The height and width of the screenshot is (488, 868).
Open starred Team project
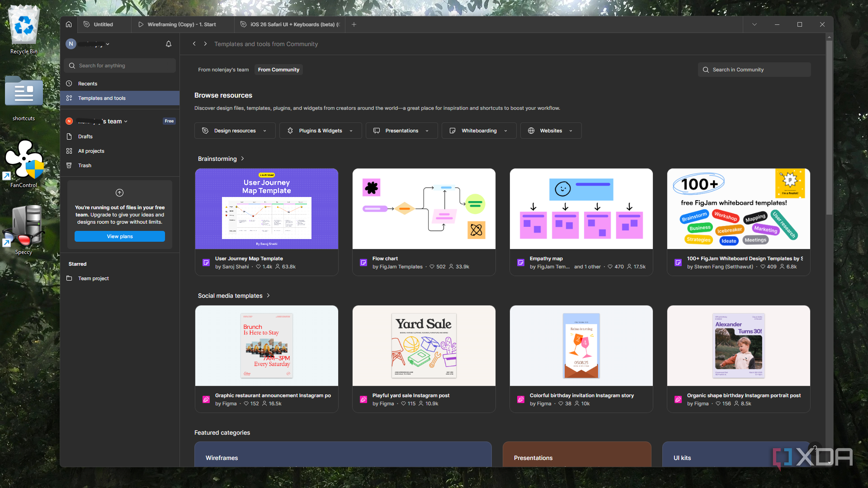[x=120, y=278]
